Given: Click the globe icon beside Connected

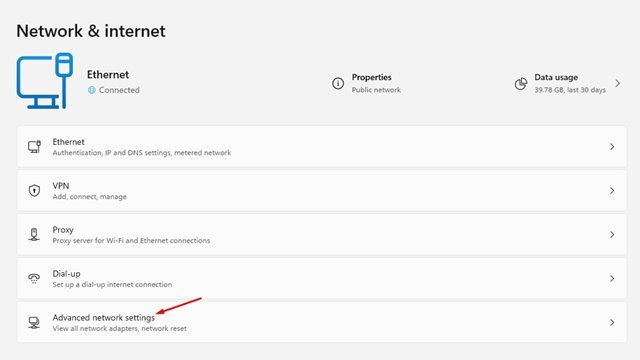Looking at the screenshot, I should coord(92,90).
